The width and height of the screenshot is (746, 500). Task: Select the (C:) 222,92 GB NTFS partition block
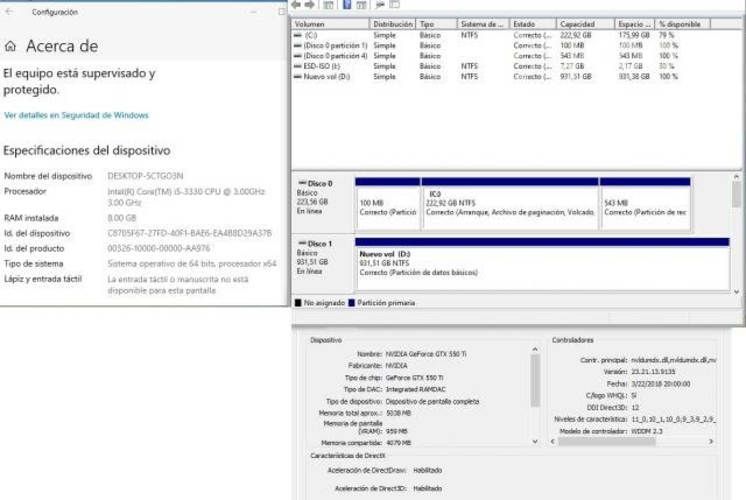[510, 205]
